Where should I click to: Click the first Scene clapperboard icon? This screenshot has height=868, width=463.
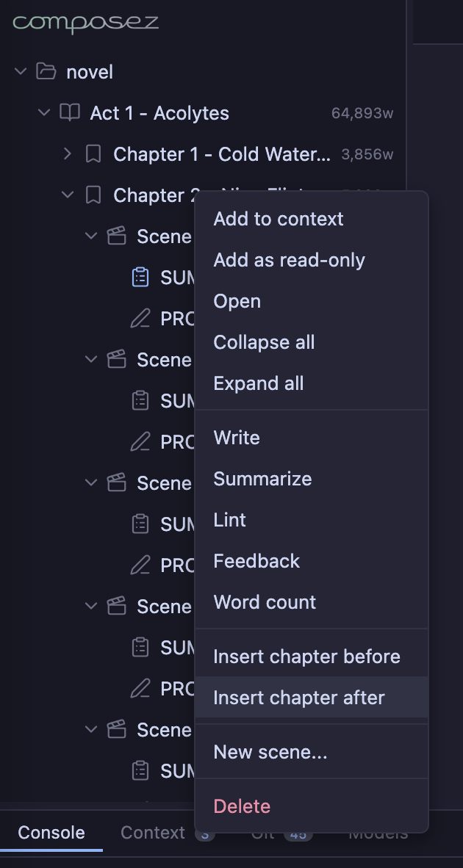[117, 236]
